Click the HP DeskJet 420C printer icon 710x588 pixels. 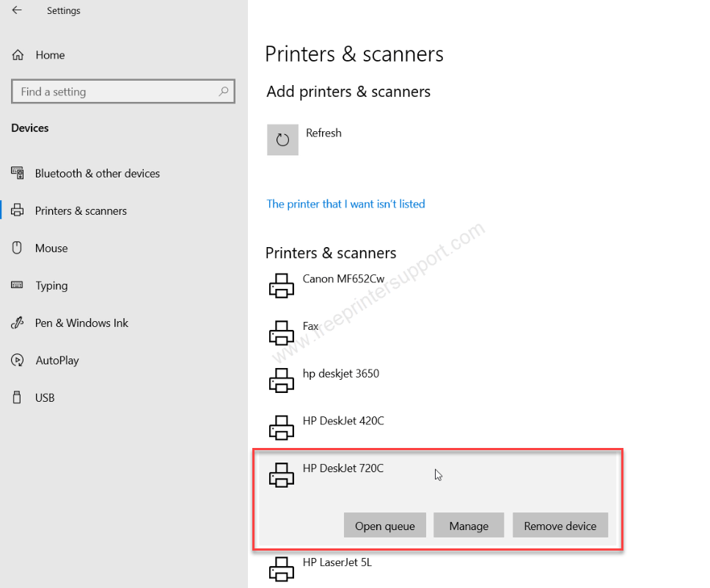coord(282,427)
